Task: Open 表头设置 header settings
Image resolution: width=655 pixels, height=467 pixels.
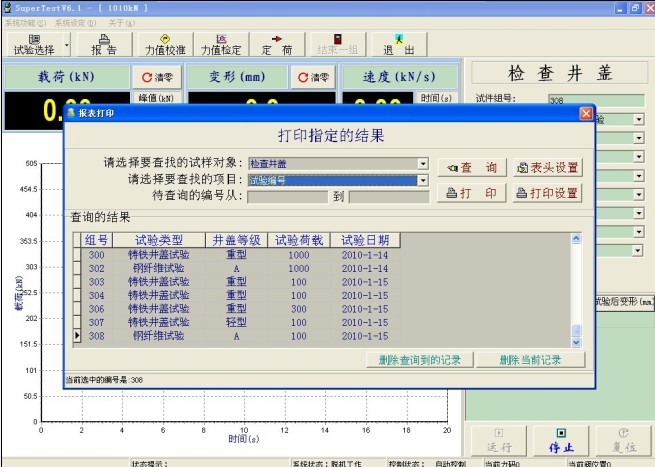Action: click(548, 168)
